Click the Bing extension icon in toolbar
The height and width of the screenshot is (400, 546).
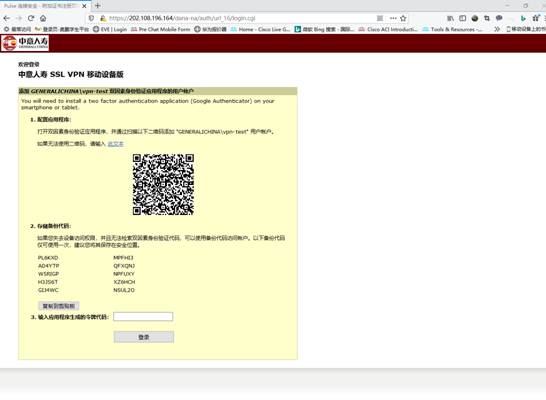(x=523, y=18)
